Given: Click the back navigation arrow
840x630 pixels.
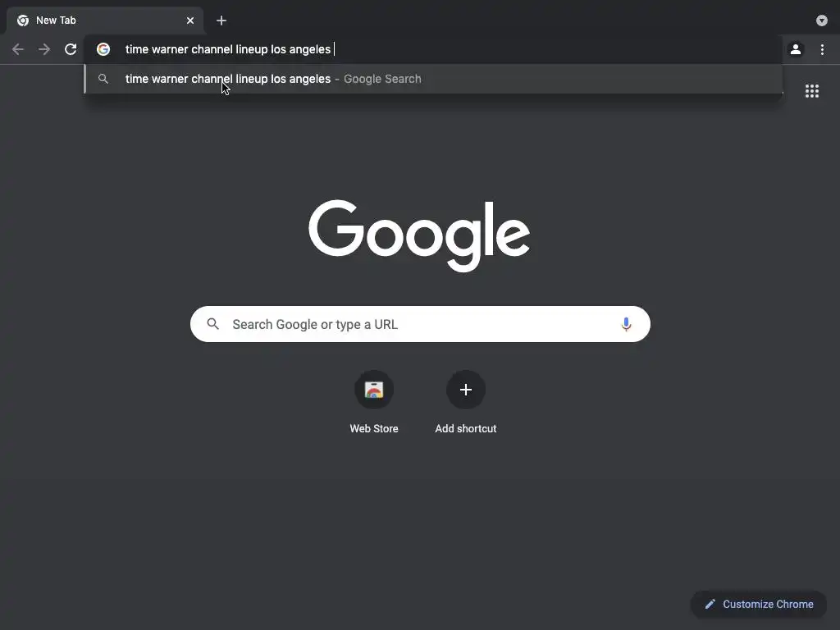Looking at the screenshot, I should (18, 49).
